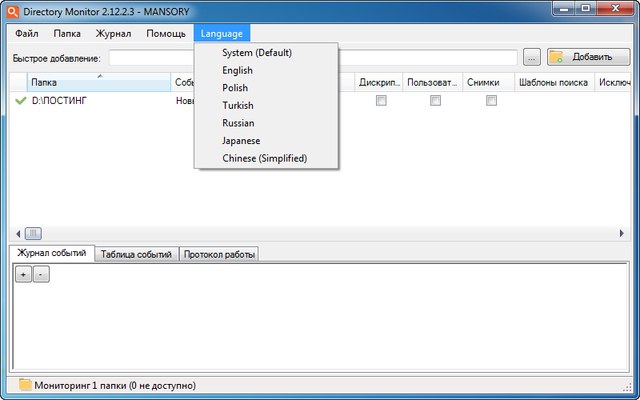Click the green checkmark beside D:\ПОСТИНГ
The image size is (640, 400).
(x=20, y=101)
